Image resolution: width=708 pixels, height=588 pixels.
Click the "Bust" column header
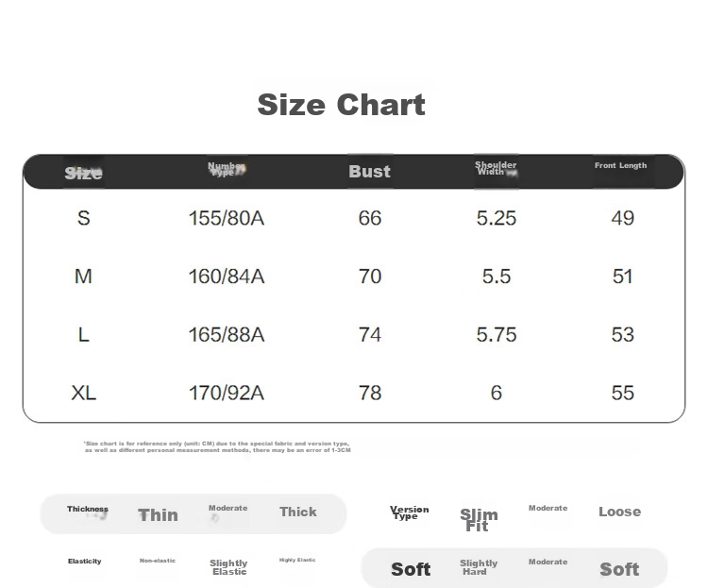[x=369, y=171]
